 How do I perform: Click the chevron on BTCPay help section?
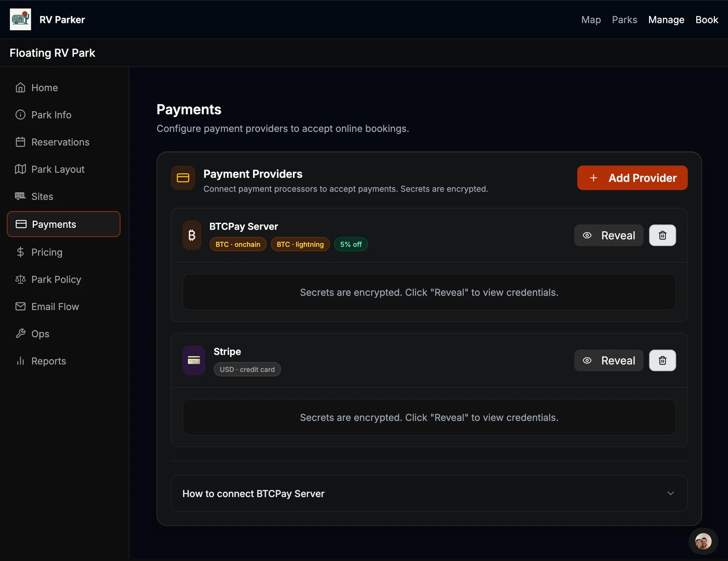(670, 493)
